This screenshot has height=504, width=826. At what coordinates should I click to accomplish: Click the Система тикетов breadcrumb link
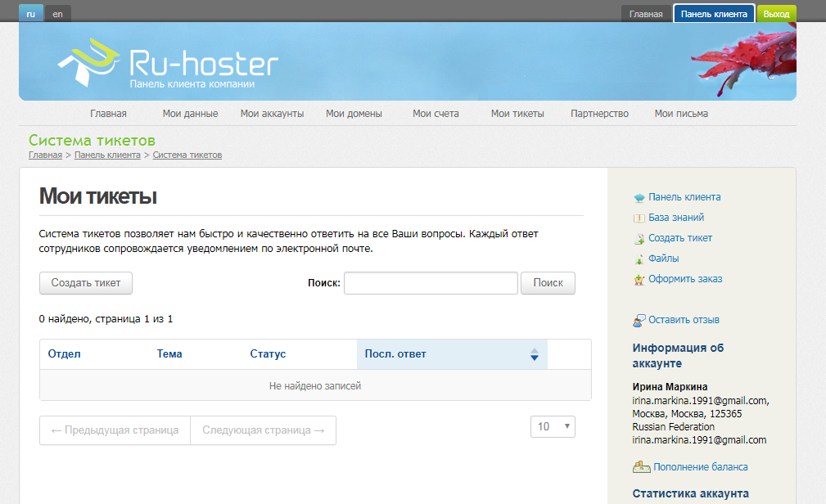tap(187, 155)
